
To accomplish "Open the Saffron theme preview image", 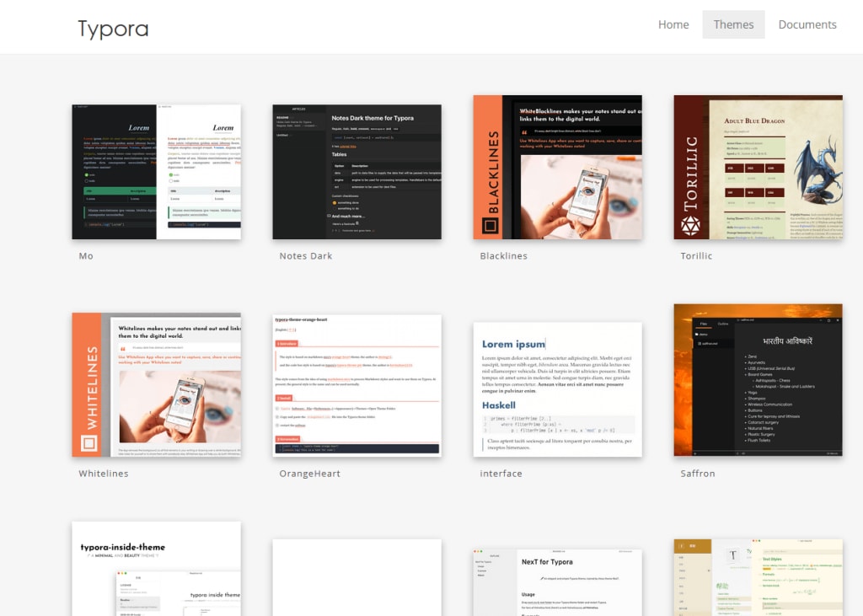I will (x=758, y=380).
